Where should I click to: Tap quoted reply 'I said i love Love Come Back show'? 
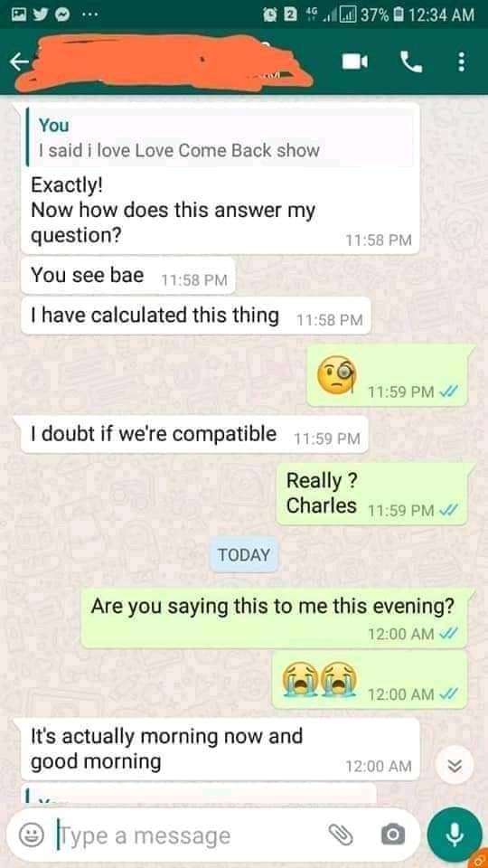click(x=220, y=137)
